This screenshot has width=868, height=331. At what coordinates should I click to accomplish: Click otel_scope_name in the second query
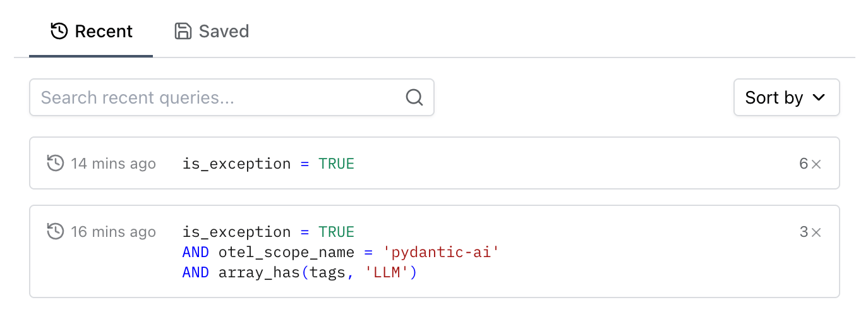pos(286,253)
